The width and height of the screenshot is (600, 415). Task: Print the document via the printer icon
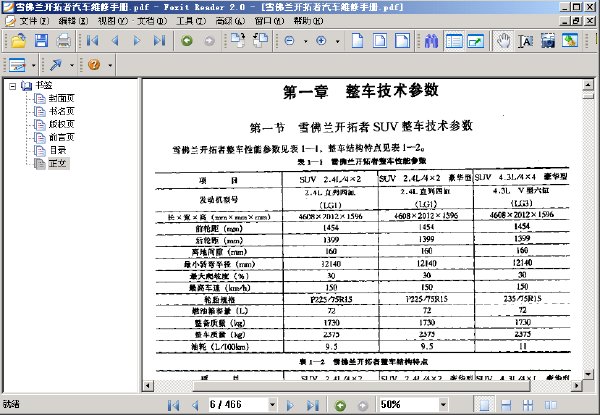pyautogui.click(x=64, y=40)
